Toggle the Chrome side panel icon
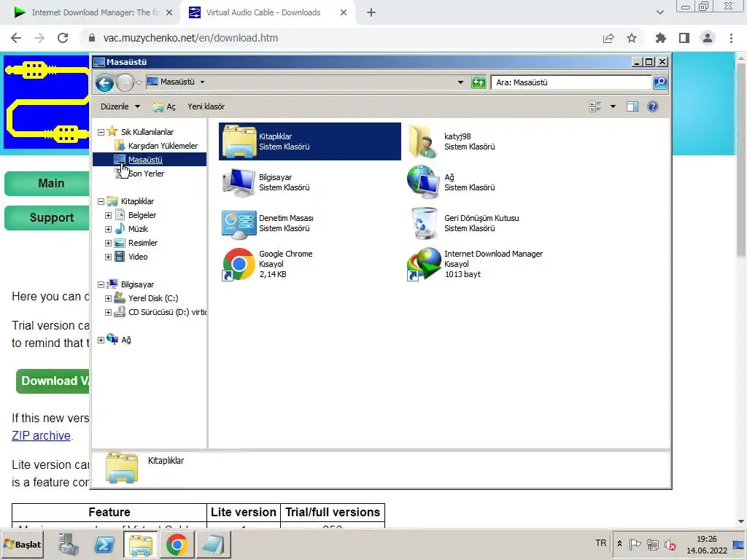Image resolution: width=747 pixels, height=560 pixels. tap(684, 38)
